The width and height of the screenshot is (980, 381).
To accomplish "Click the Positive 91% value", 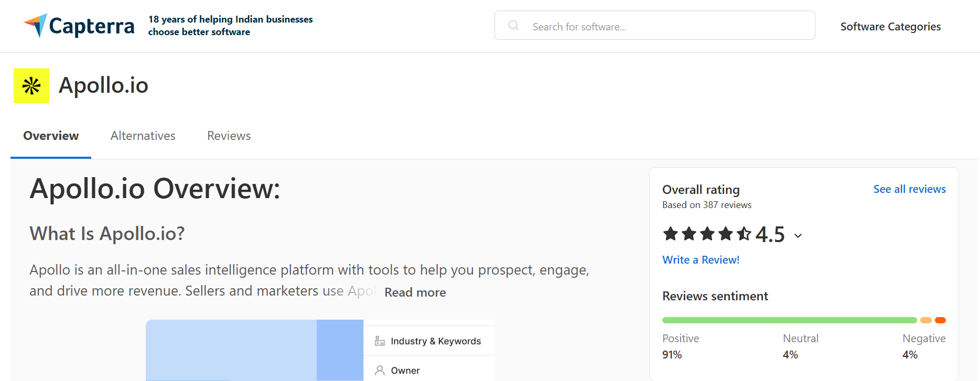I will click(x=672, y=355).
